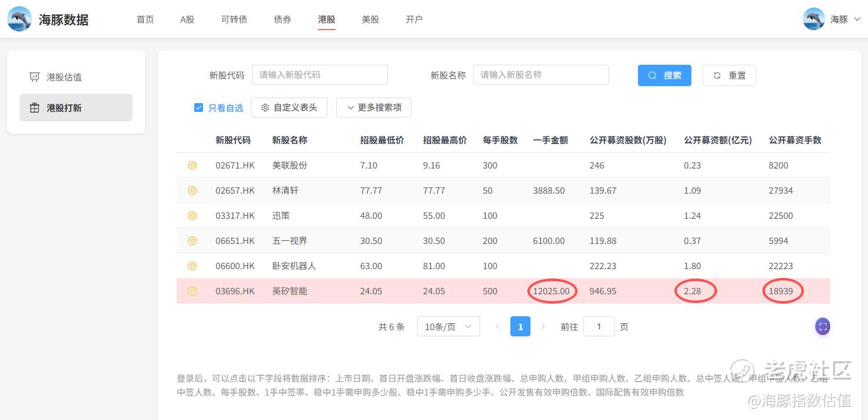Click the 前往 page number input
Image resolution: width=868 pixels, height=420 pixels.
pyautogui.click(x=599, y=327)
